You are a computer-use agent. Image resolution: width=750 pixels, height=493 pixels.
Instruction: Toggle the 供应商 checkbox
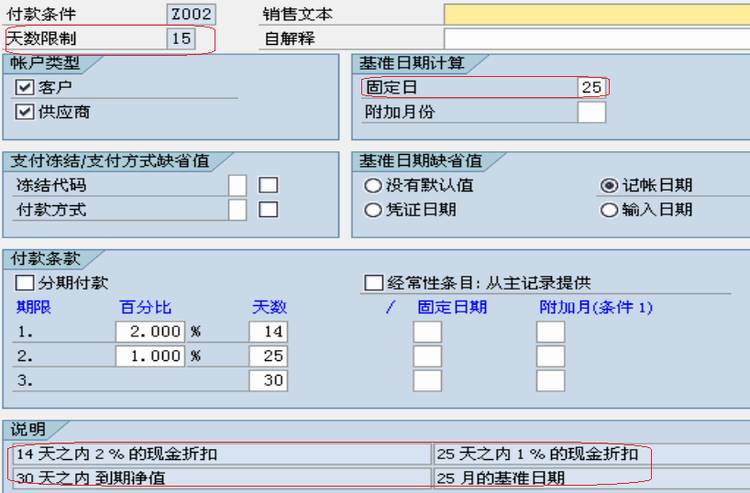coord(24,112)
